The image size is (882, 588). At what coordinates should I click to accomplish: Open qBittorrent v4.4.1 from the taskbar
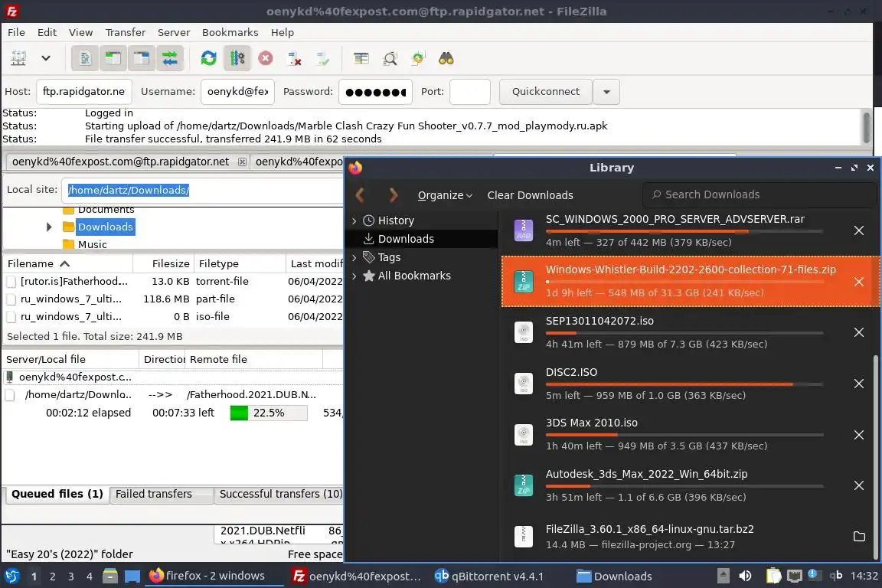pyautogui.click(x=488, y=577)
